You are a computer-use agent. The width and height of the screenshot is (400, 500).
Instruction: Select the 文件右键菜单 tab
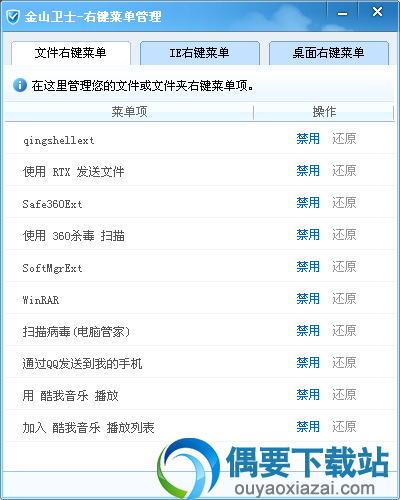click(x=71, y=53)
